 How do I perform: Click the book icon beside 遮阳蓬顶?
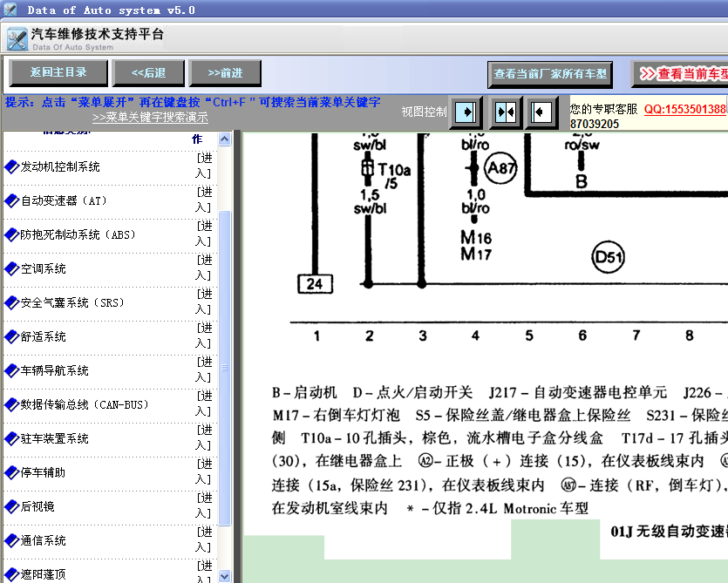point(11,574)
